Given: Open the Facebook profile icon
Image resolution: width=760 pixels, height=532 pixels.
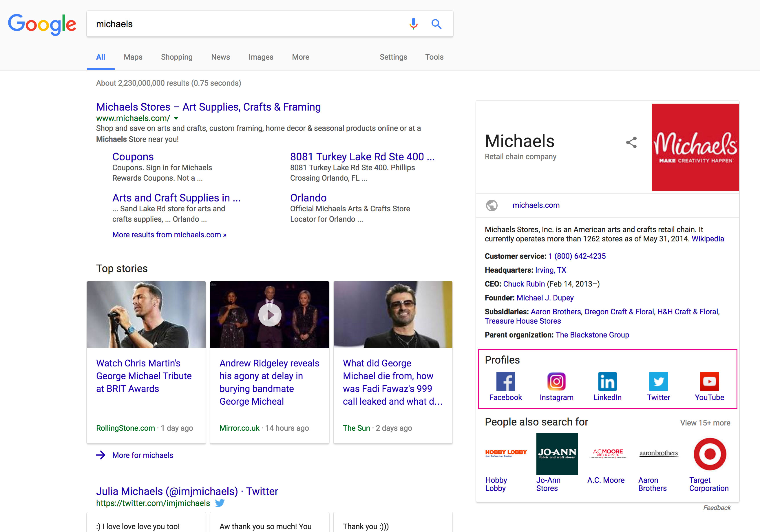Looking at the screenshot, I should click(505, 381).
